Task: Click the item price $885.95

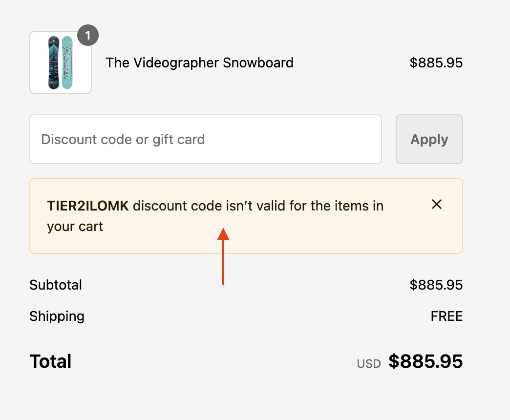Action: tap(436, 63)
